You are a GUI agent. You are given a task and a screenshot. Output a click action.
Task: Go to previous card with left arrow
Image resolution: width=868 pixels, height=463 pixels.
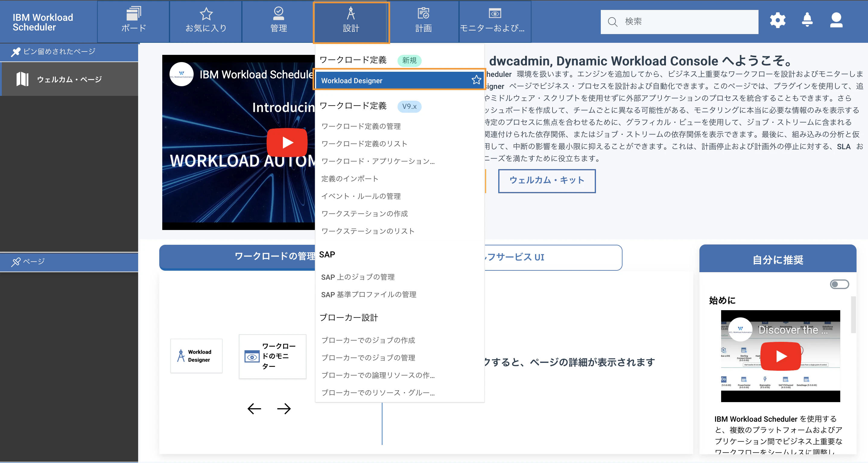(254, 409)
